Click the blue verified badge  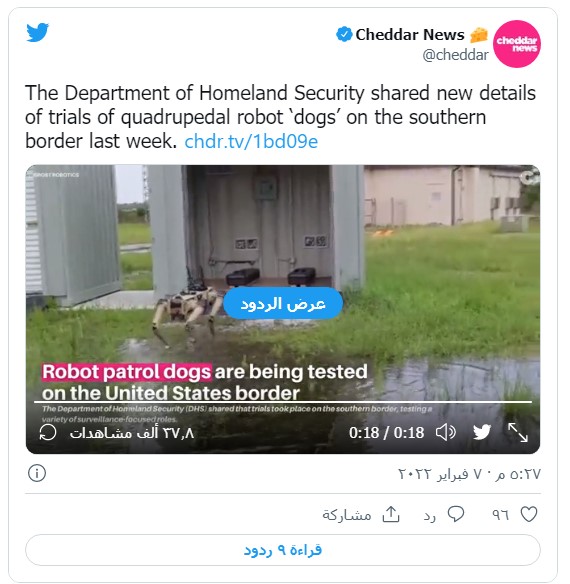tap(344, 35)
